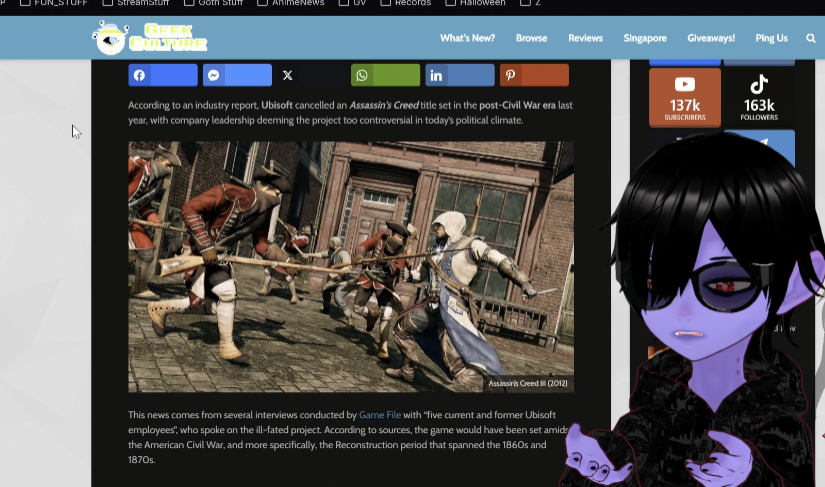Open the Reviews menu
Screen dimensions: 825x487
click(x=585, y=38)
